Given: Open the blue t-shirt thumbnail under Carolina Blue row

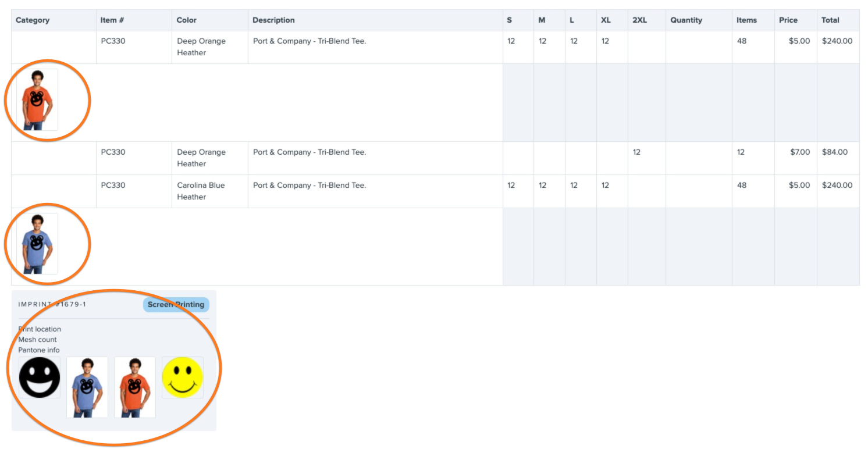Looking at the screenshot, I should pyautogui.click(x=37, y=244).
